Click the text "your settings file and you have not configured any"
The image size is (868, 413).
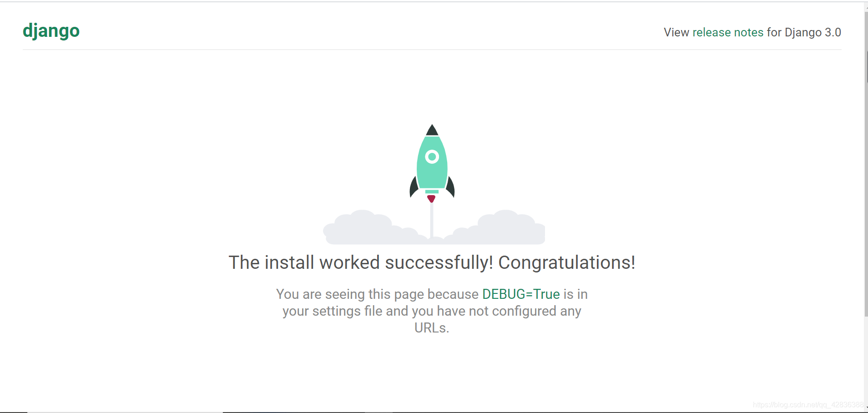point(432,311)
